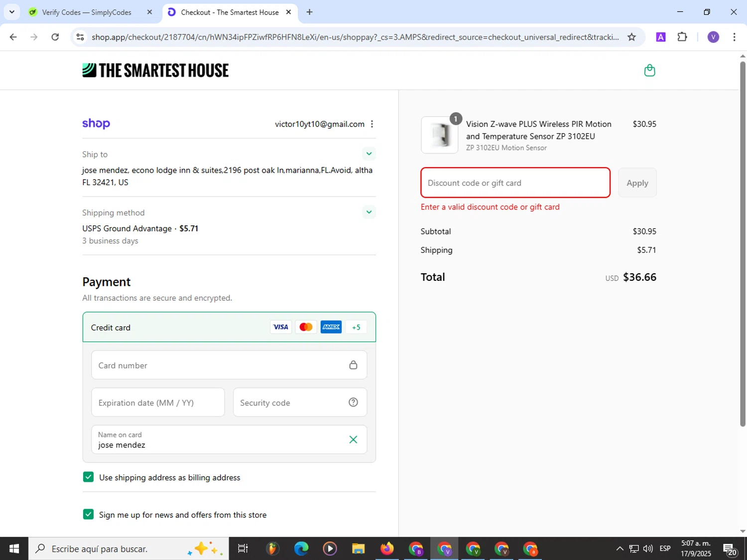The width and height of the screenshot is (747, 560).
Task: Reload the checkout page
Action: tap(55, 37)
